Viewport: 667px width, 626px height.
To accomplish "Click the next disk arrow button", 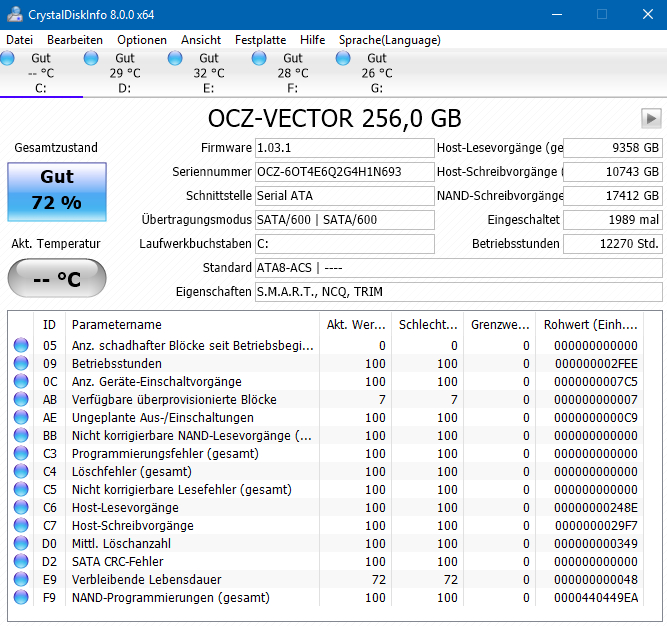I will tap(651, 118).
